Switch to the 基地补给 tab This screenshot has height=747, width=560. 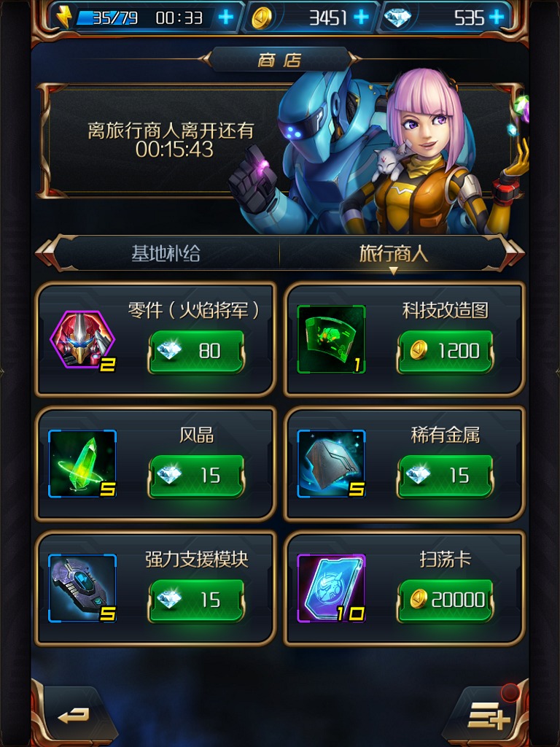click(166, 253)
